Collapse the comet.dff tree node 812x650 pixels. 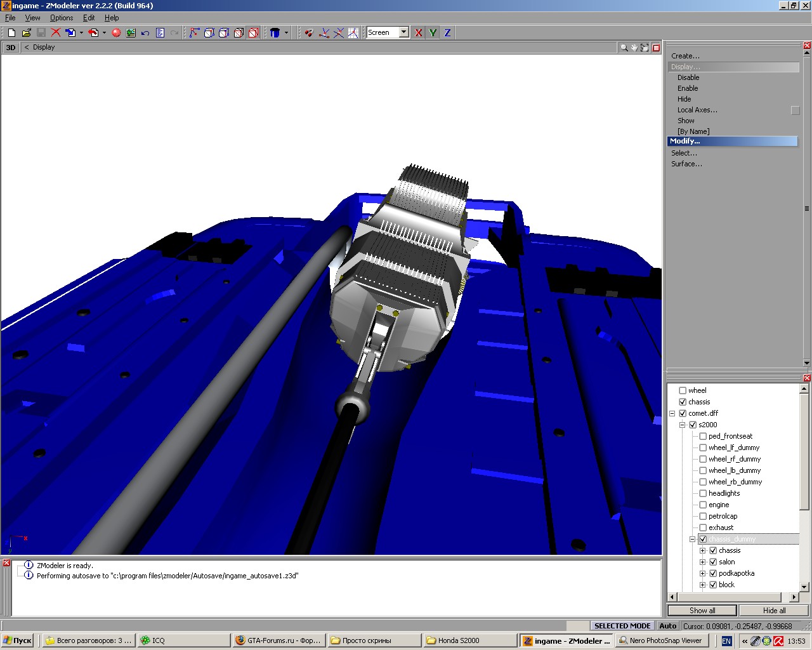tap(672, 413)
